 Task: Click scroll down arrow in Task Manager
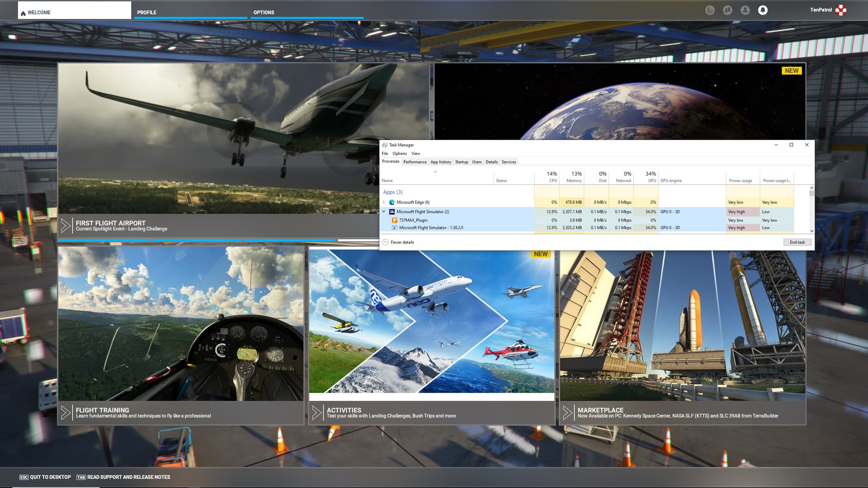pos(812,231)
